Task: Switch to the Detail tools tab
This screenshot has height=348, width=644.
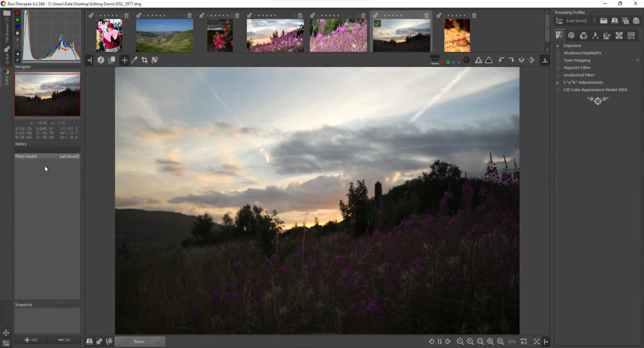Action: tap(572, 35)
